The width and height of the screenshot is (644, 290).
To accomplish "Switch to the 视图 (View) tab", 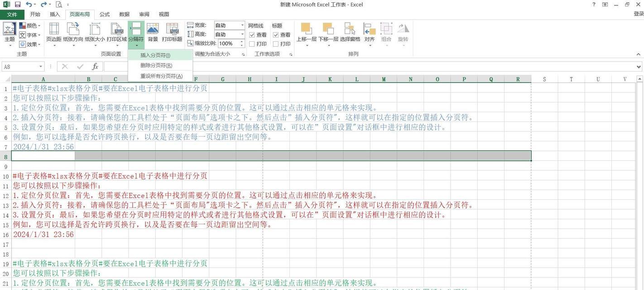I will (x=164, y=14).
